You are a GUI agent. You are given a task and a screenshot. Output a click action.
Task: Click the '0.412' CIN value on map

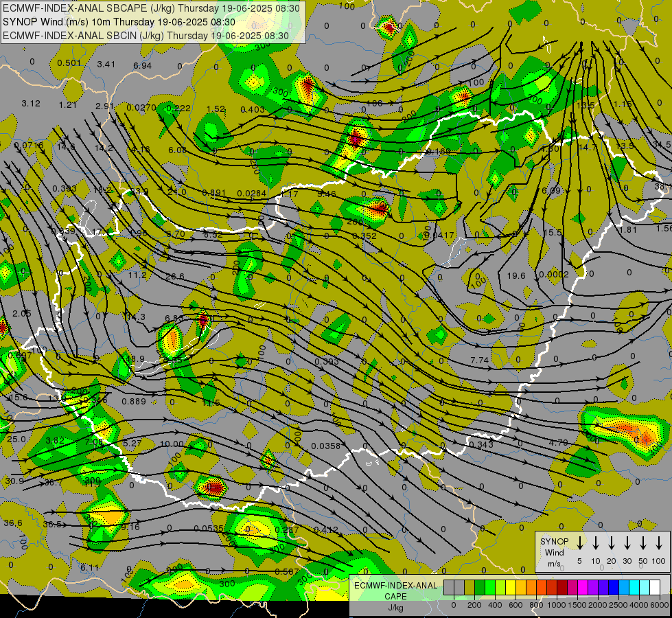point(326,530)
